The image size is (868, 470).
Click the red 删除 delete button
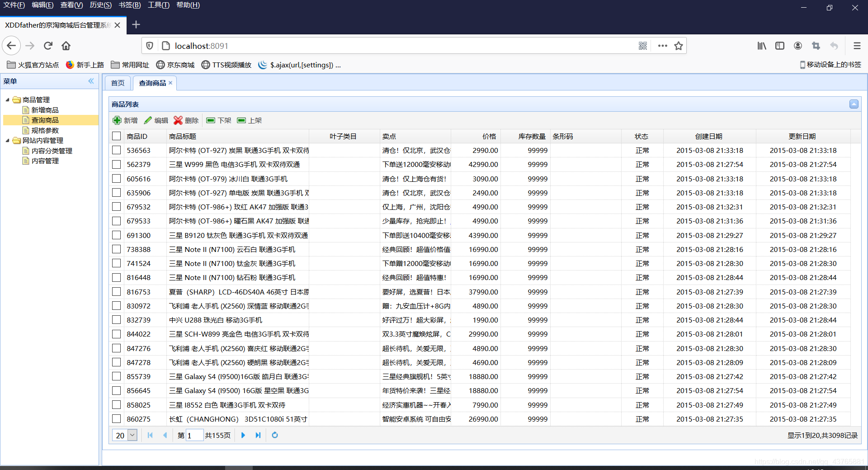click(x=186, y=120)
